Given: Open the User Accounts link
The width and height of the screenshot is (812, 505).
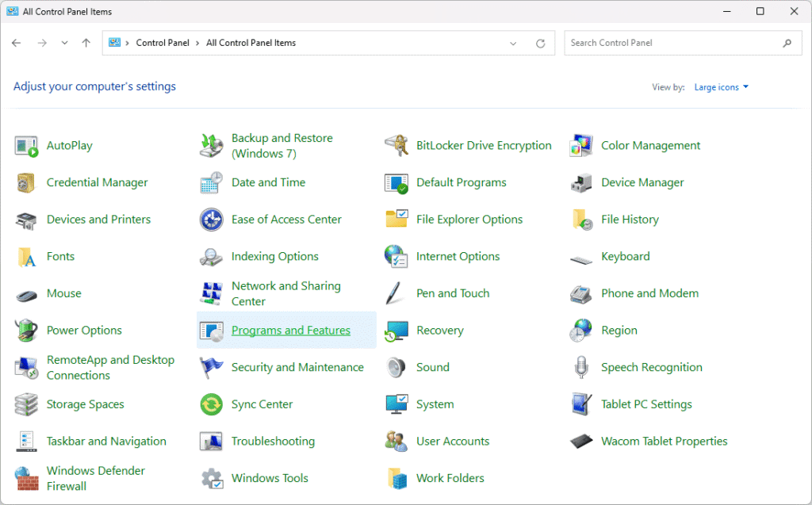Looking at the screenshot, I should 453,442.
